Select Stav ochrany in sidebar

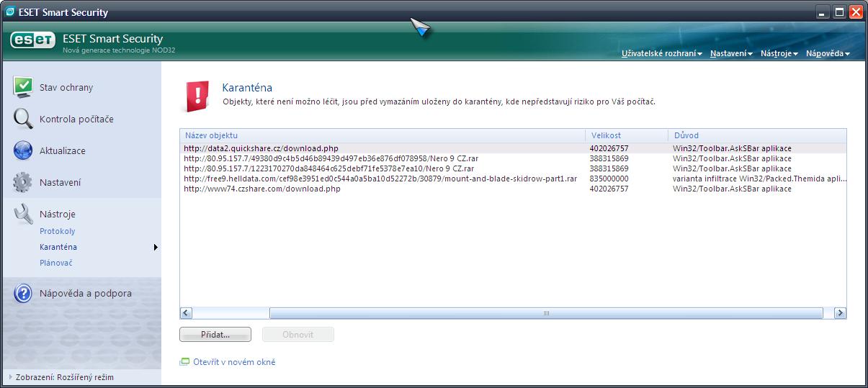[66, 87]
